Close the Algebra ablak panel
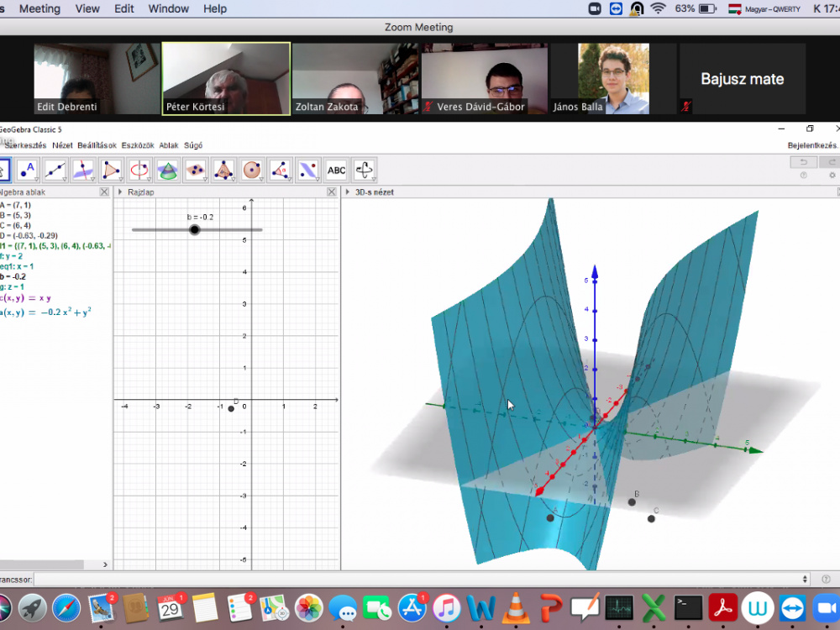The image size is (840, 630). 104,192
